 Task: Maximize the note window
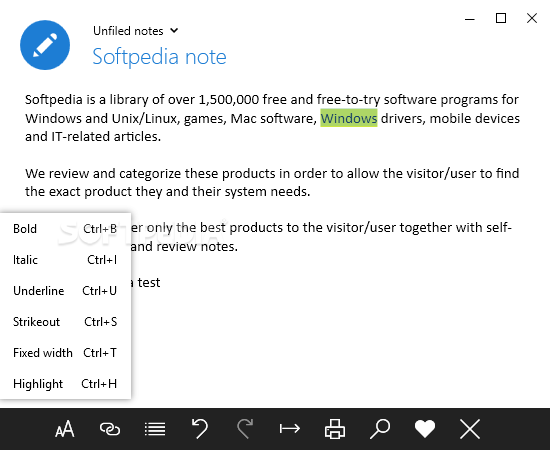pyautogui.click(x=501, y=18)
